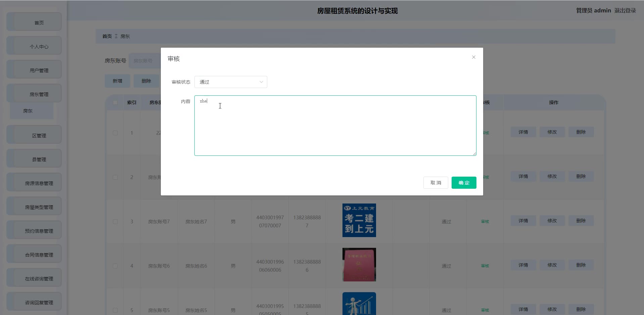Select the 房东 submenu item
The image size is (644, 315).
32,111
